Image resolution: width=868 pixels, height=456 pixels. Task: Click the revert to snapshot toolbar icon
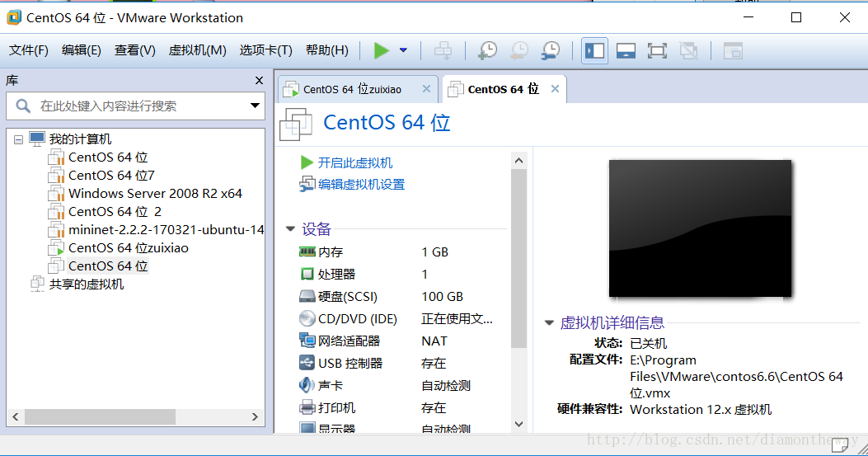(x=518, y=50)
